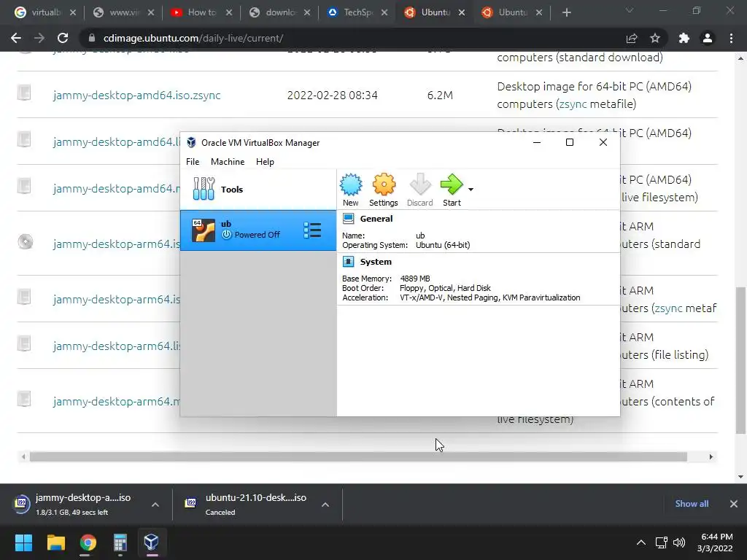747x560 pixels.
Task: Click file icon beside jammy-desktop-amd64.iso.zsync
Action: click(x=24, y=93)
